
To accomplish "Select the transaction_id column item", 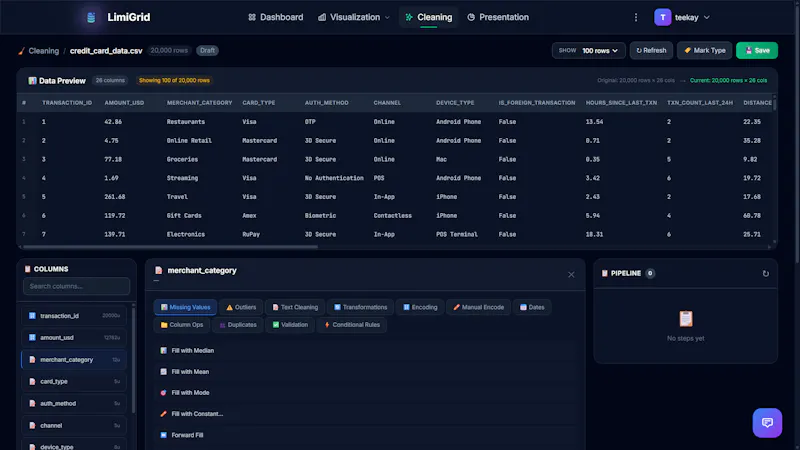I will coord(74,316).
